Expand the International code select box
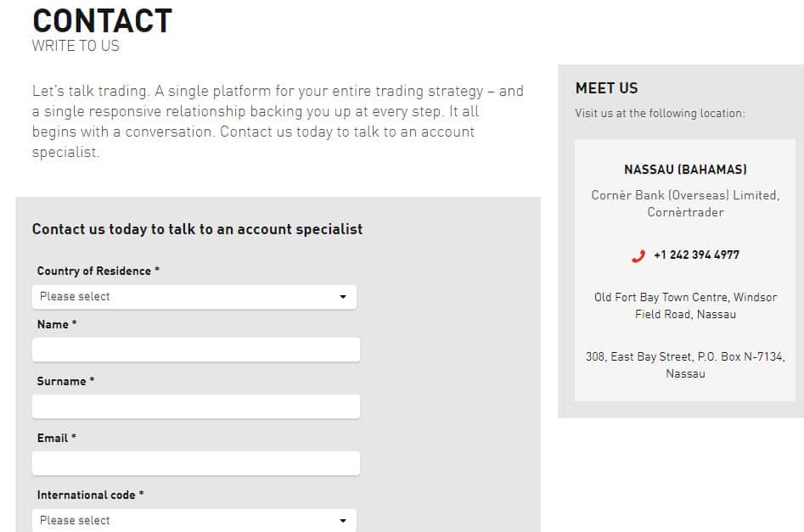 (x=194, y=520)
